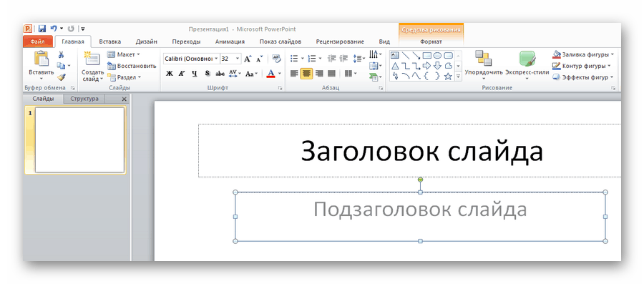Toggle bold formatting (Ж)

point(169,74)
